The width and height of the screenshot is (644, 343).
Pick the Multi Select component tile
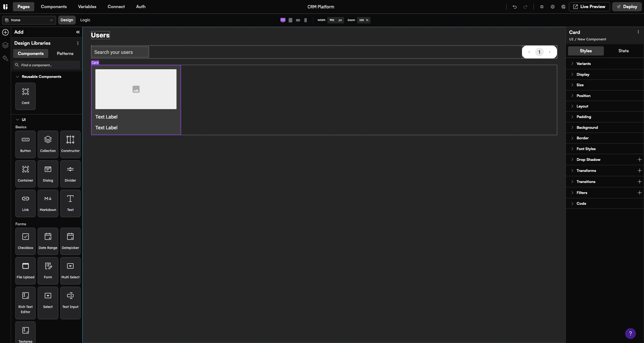click(70, 271)
